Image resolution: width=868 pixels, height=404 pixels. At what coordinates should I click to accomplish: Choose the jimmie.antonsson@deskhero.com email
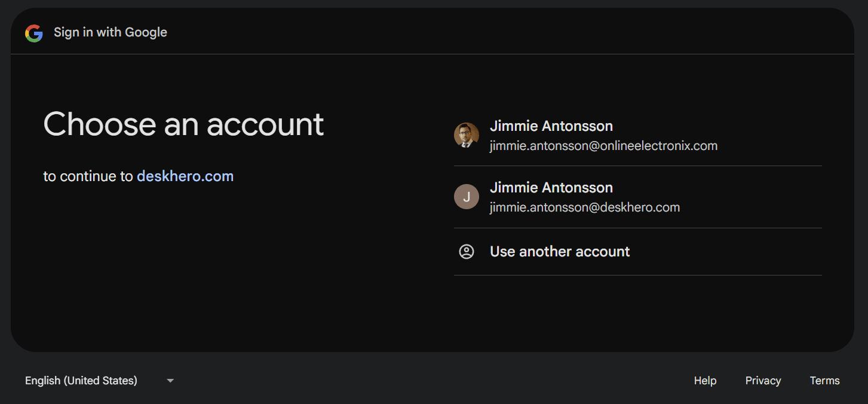click(x=584, y=207)
